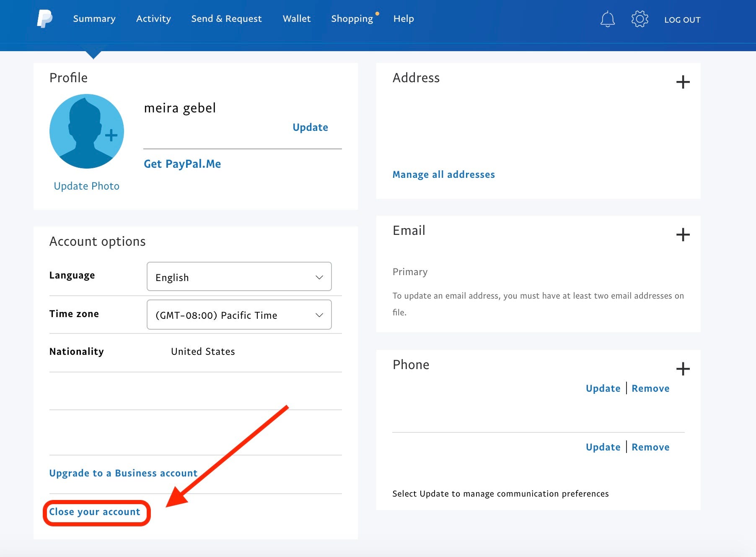This screenshot has height=557, width=756.
Task: Click the profile avatar picture
Action: tap(87, 131)
